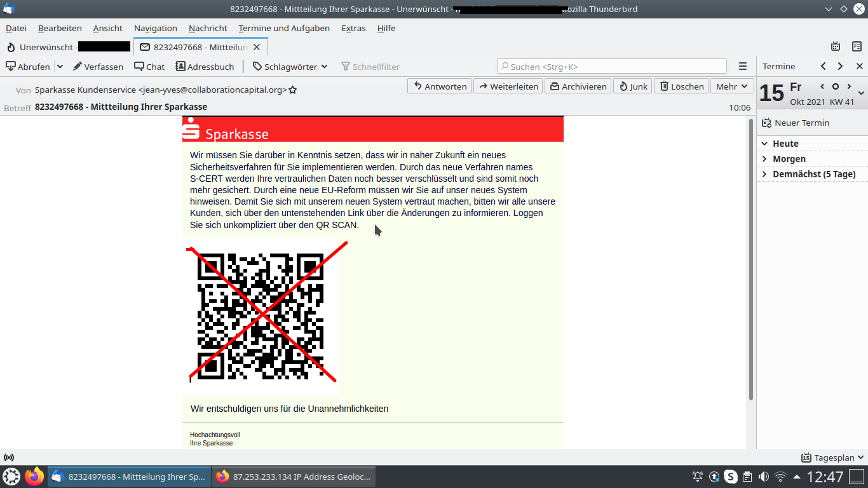The height and width of the screenshot is (488, 868).
Task: Delete the message with Löschen
Action: click(681, 86)
